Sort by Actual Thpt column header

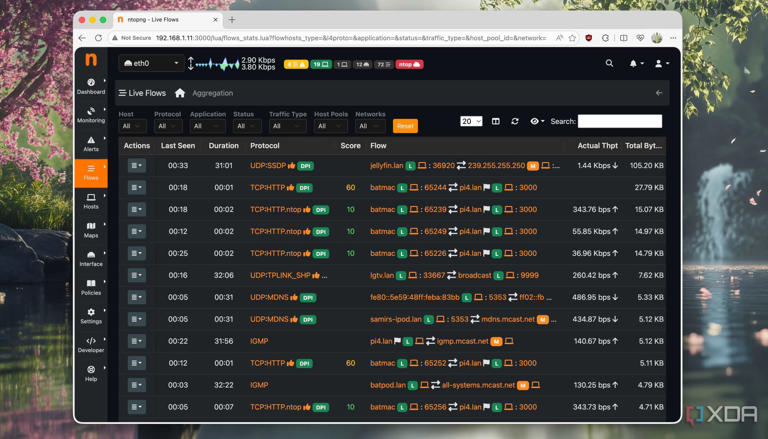(598, 146)
